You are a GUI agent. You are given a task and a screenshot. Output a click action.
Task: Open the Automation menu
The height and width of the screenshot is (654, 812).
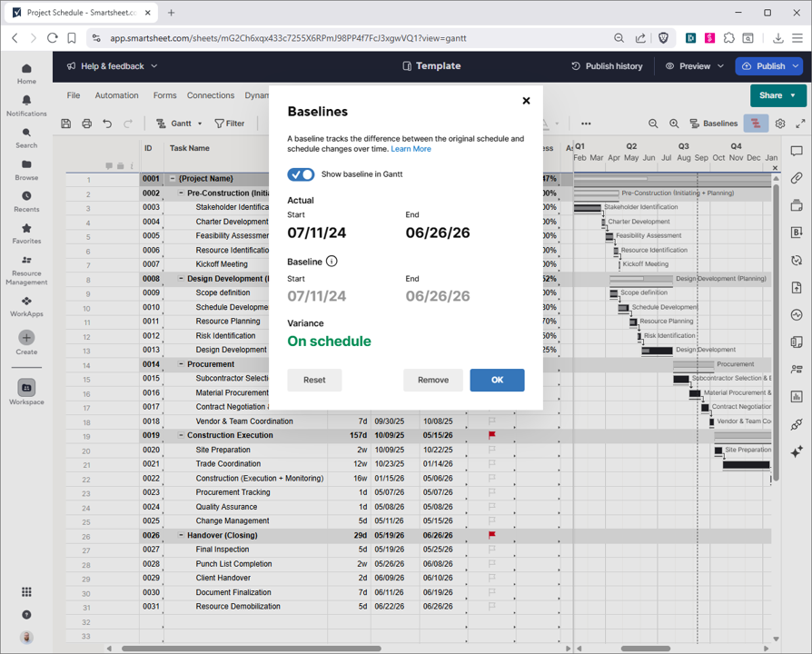(116, 95)
